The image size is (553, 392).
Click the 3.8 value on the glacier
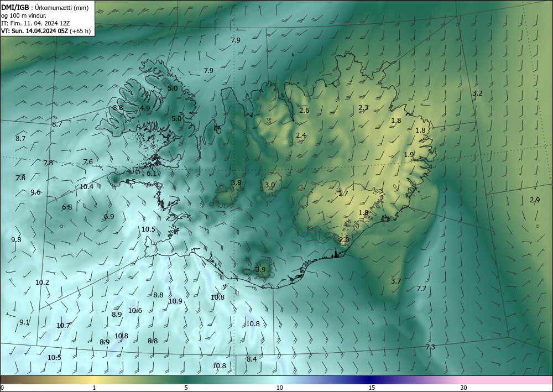click(236, 182)
